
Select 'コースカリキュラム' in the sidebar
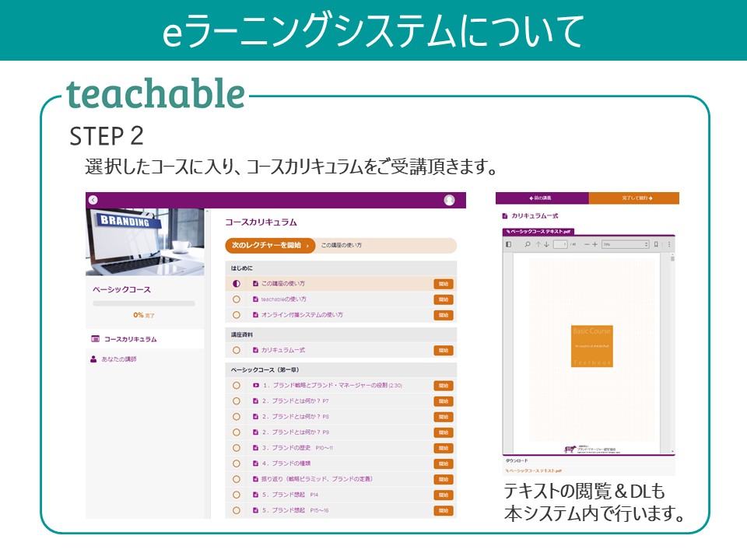(x=130, y=339)
